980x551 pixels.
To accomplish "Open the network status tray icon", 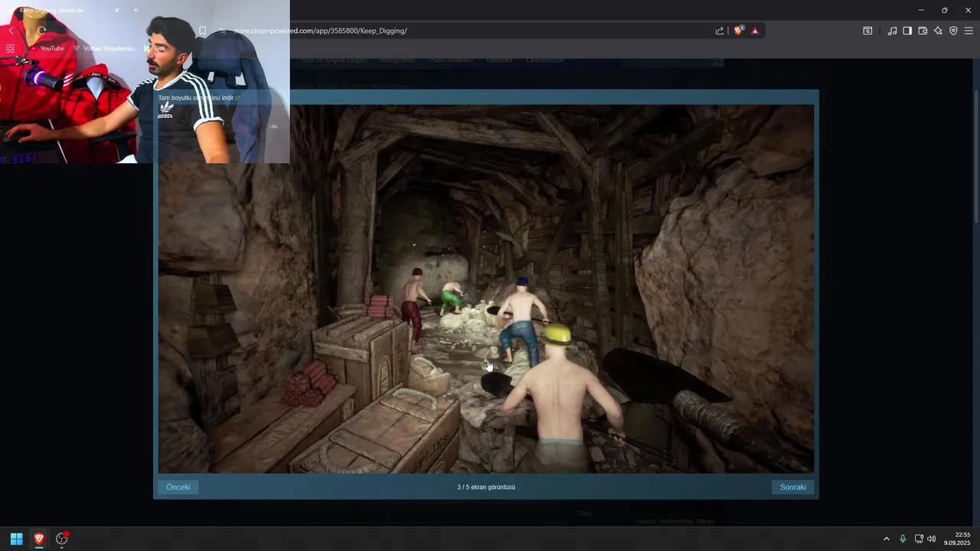I will (919, 539).
